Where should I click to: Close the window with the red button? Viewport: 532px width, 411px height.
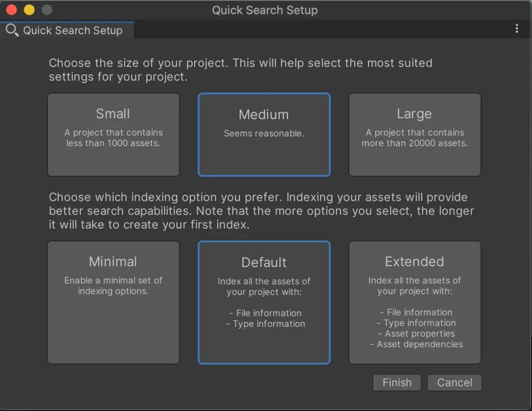click(x=11, y=10)
